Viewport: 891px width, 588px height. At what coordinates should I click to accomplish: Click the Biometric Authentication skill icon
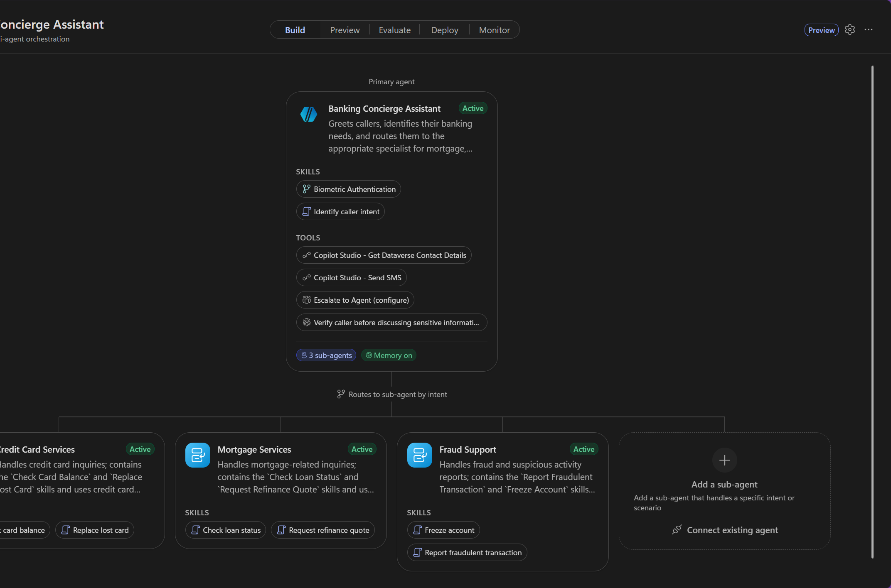pyautogui.click(x=306, y=189)
